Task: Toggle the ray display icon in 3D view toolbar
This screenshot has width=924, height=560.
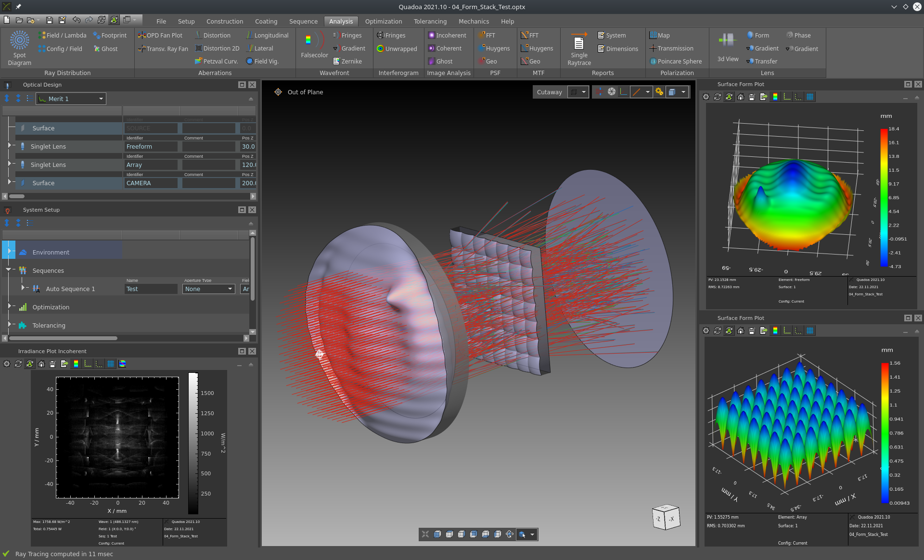Action: tap(599, 92)
